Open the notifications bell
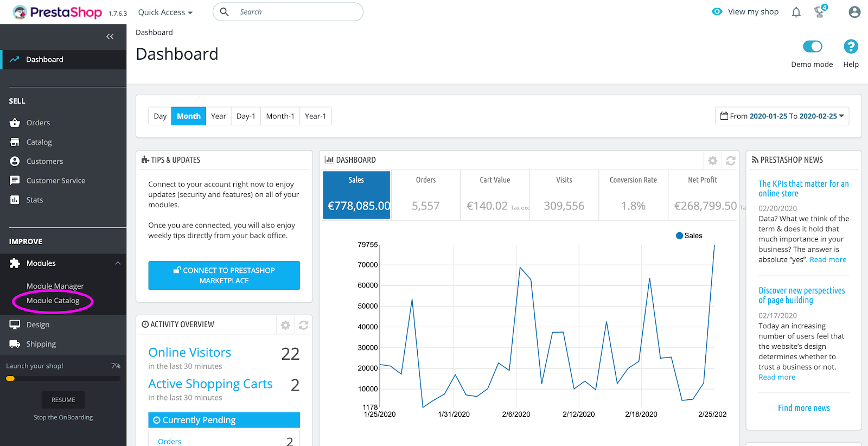868x446 pixels. 796,12
